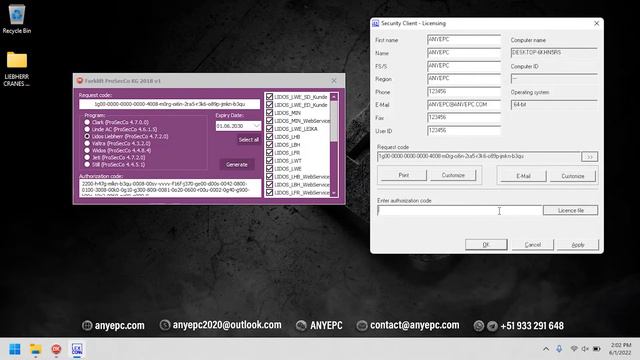Uncheck the LIDOS_LFR checkbox
This screenshot has height=360, width=640.
[269, 153]
